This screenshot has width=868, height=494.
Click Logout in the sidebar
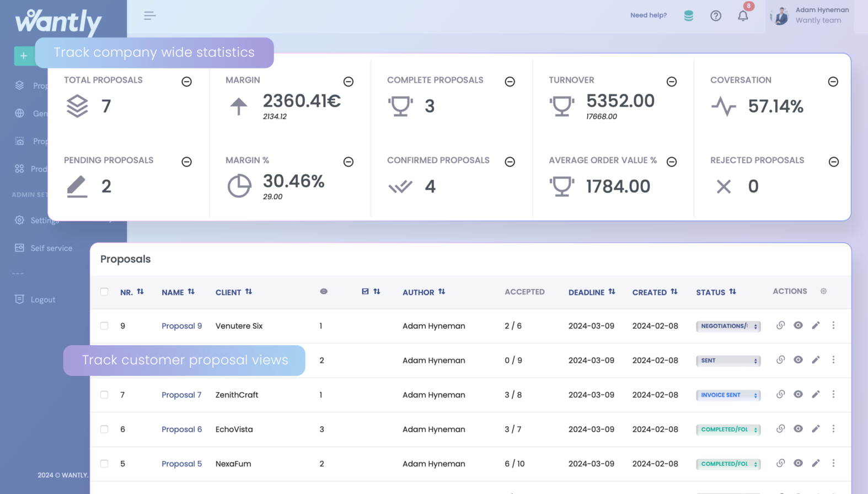coord(42,299)
